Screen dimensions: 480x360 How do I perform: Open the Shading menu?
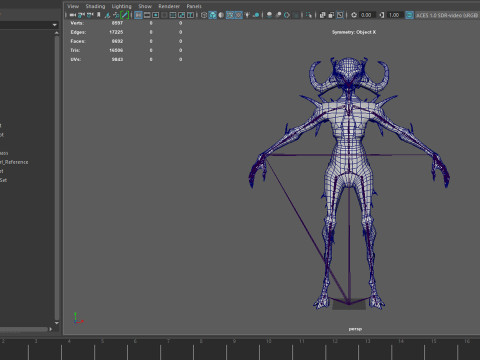pyautogui.click(x=95, y=6)
